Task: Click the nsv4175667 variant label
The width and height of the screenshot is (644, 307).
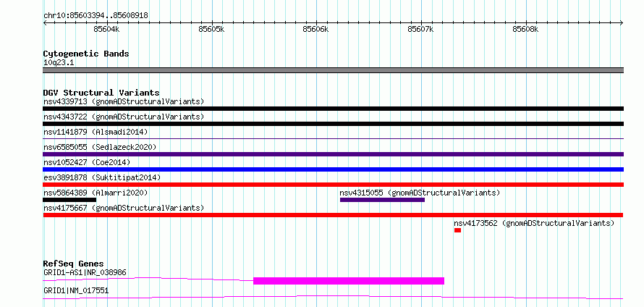Action: tap(124, 208)
